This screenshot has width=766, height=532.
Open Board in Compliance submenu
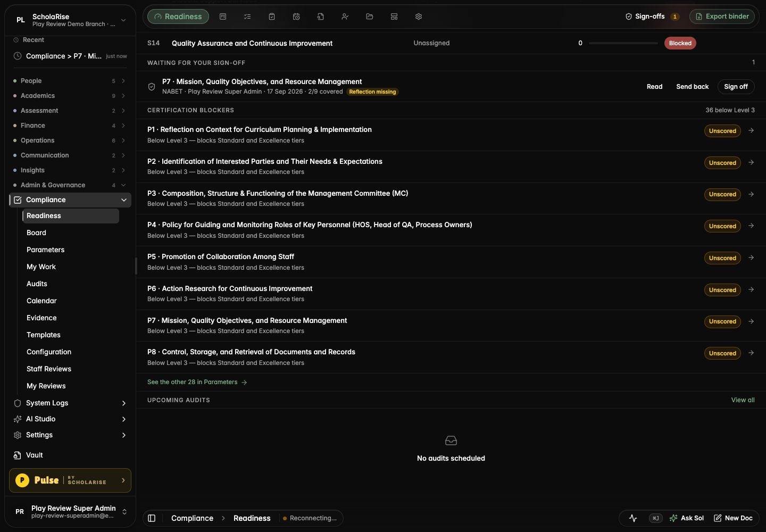70,233
